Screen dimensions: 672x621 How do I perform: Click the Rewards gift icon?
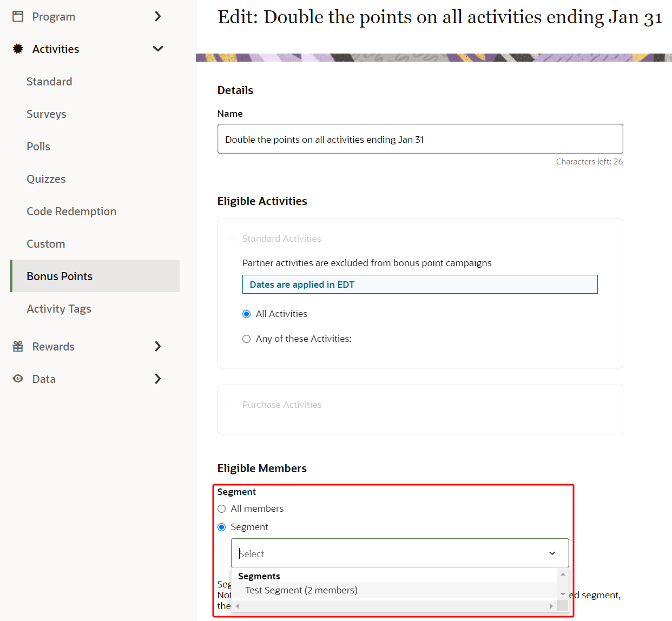click(18, 346)
